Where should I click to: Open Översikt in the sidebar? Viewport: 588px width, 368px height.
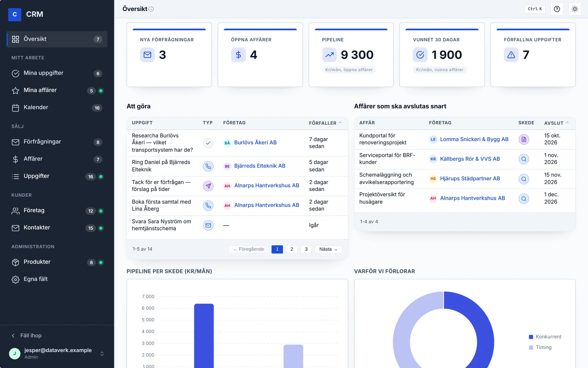(57, 39)
